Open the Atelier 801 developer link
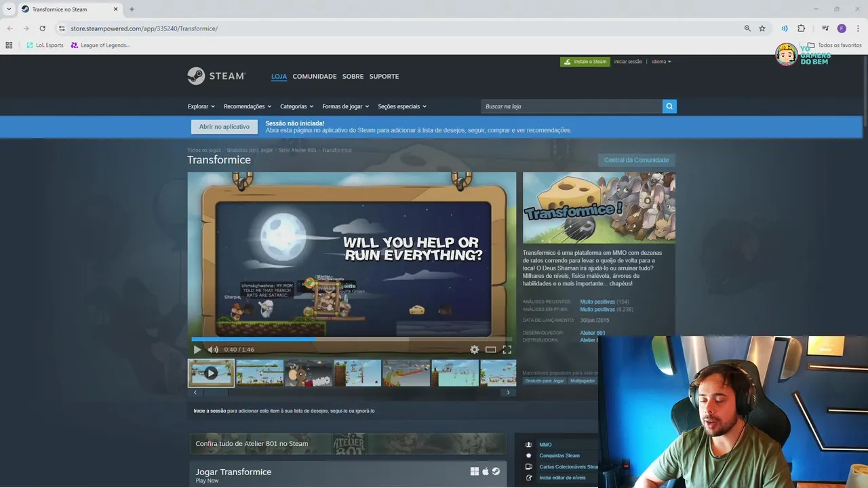This screenshot has width=868, height=488. click(x=593, y=333)
